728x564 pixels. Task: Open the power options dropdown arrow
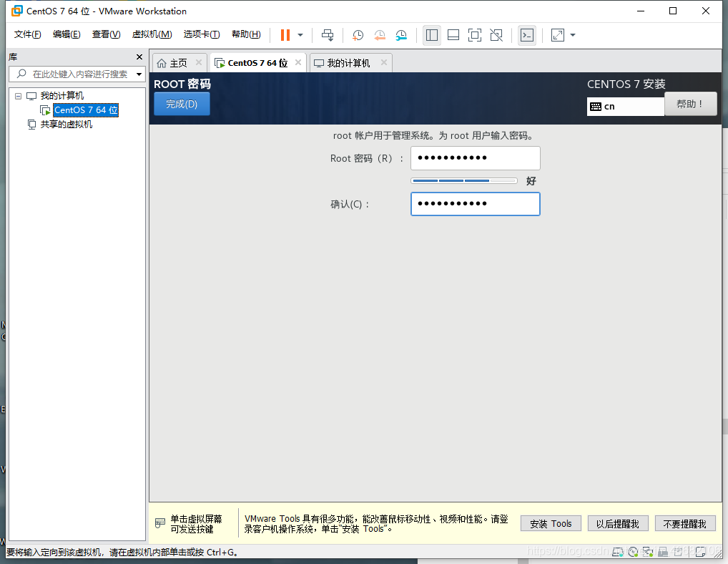click(300, 35)
